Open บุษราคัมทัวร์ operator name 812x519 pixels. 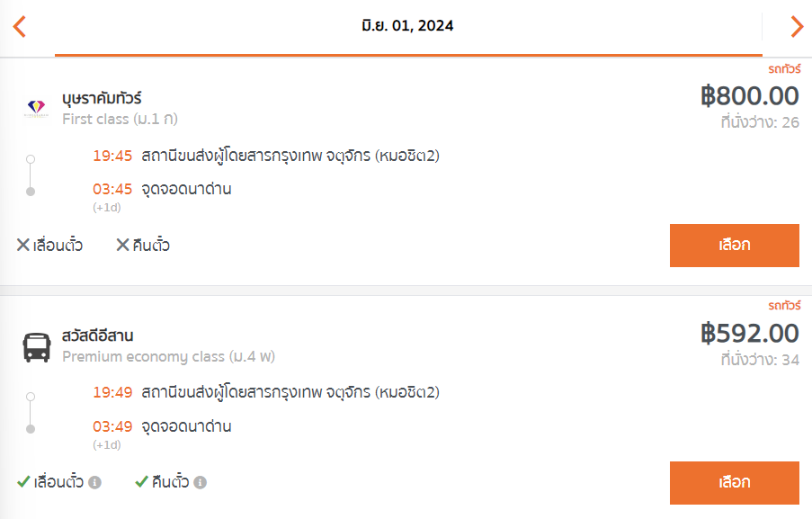click(x=102, y=98)
